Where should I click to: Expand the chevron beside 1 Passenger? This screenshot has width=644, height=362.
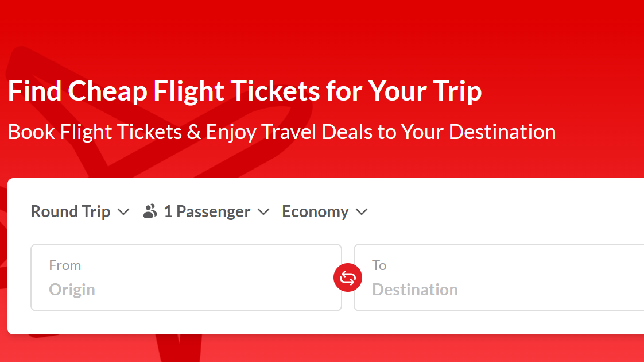pyautogui.click(x=263, y=212)
